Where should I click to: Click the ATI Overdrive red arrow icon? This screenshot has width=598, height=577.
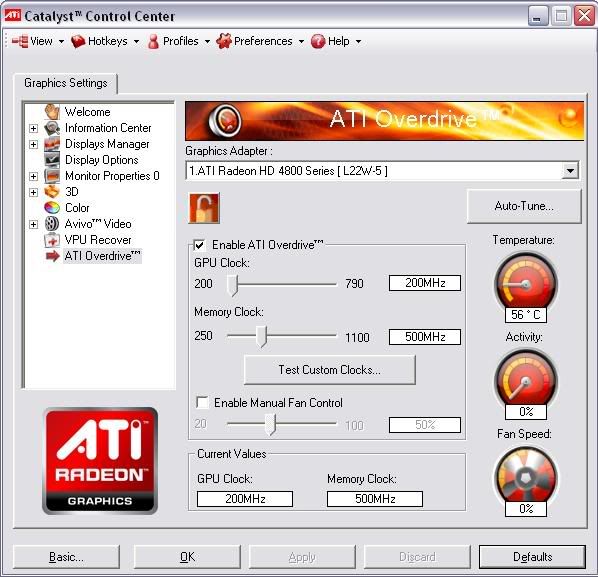pyautogui.click(x=53, y=256)
